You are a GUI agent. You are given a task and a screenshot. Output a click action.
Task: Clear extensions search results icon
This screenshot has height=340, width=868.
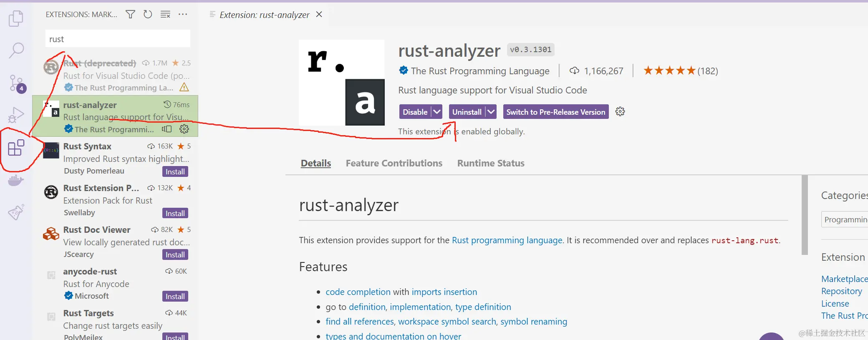[165, 15]
